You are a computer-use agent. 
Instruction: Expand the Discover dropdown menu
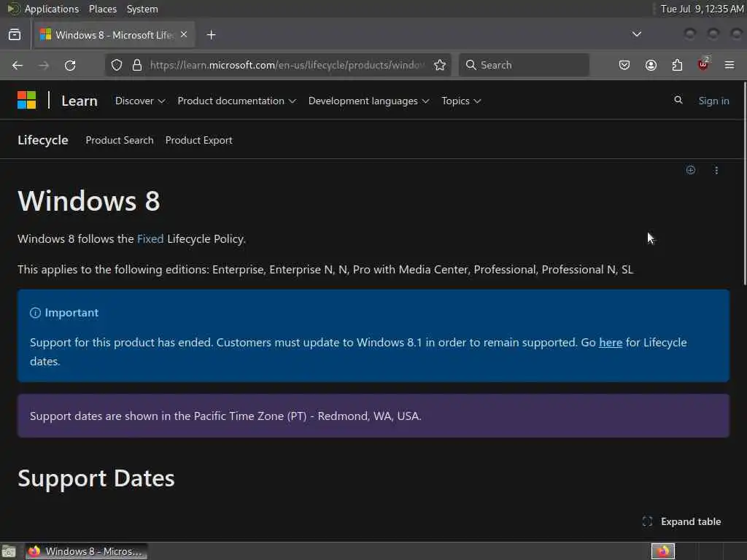pos(140,101)
